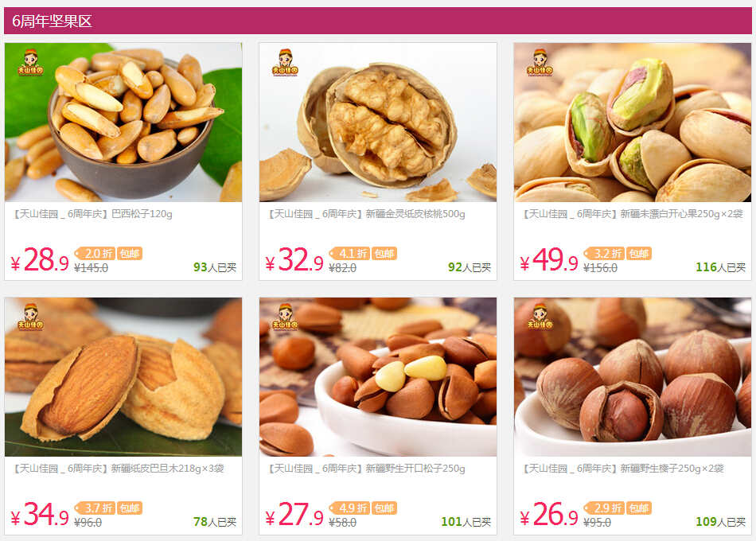View the pistachio 250g×2 product photo
This screenshot has height=541, width=756.
click(633, 122)
